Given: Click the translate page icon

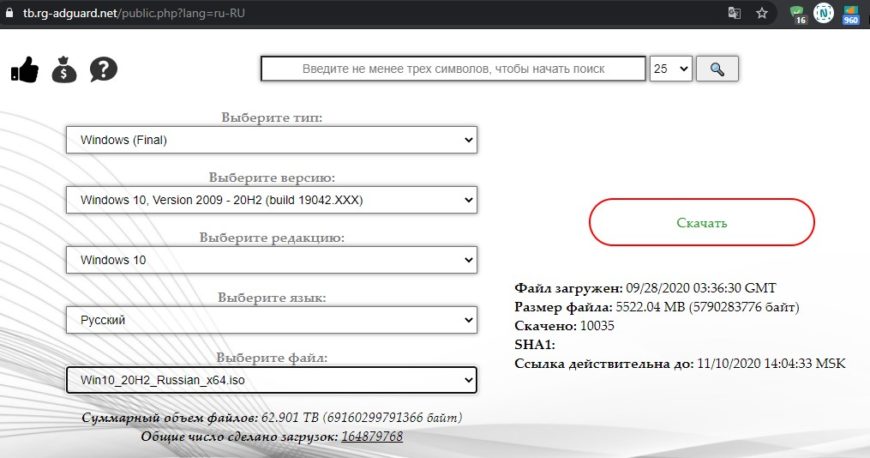Looking at the screenshot, I should click(734, 13).
